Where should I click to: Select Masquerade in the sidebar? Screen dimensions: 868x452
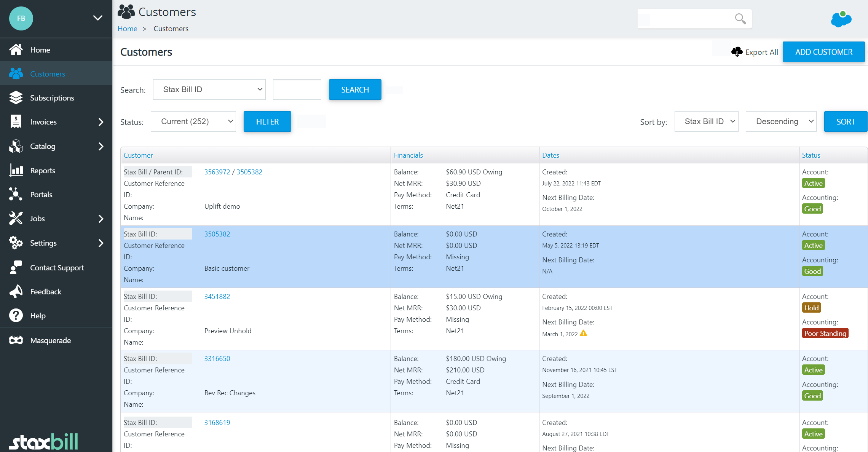point(56,340)
